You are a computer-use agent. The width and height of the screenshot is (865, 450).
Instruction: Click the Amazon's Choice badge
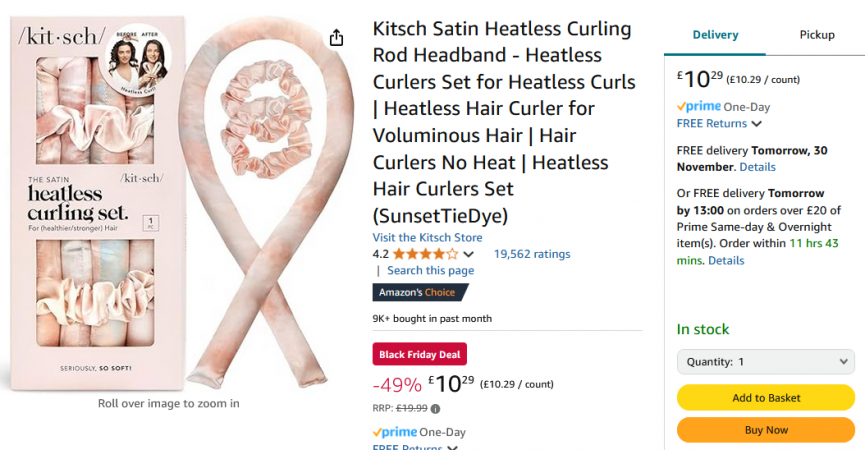pos(420,293)
